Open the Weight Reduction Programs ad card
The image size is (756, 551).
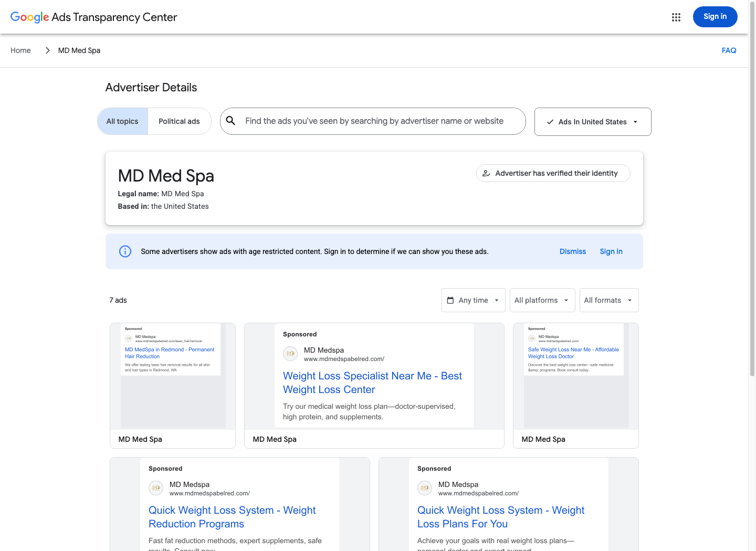(x=240, y=504)
